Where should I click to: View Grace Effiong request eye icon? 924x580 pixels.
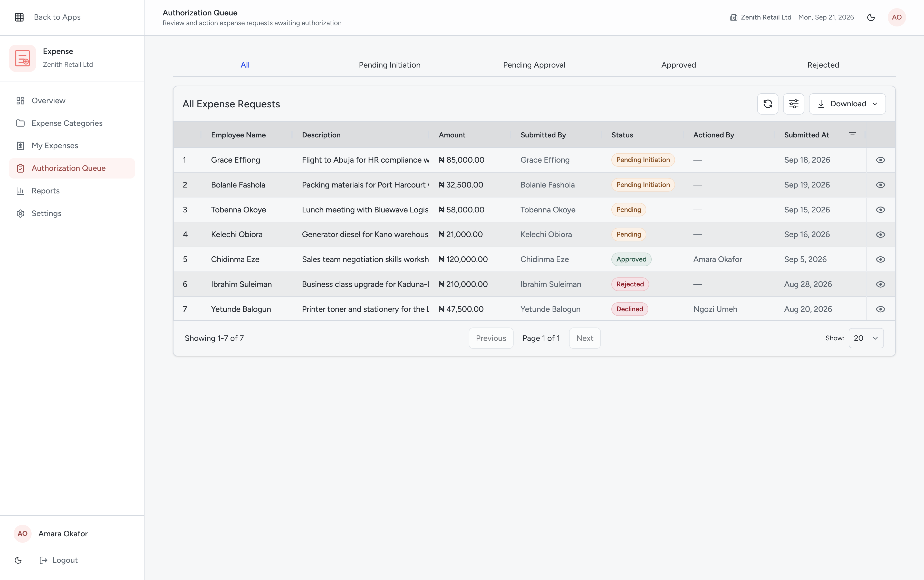[x=881, y=160]
